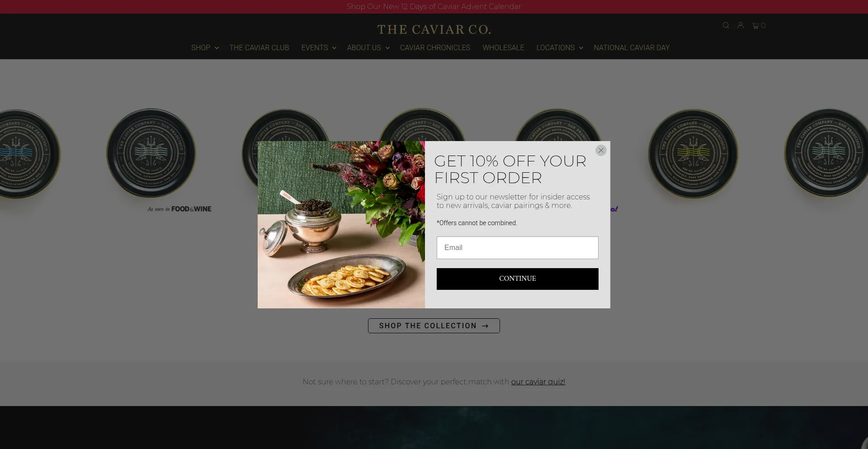This screenshot has width=868, height=449.
Task: Open the user account icon
Action: click(740, 25)
